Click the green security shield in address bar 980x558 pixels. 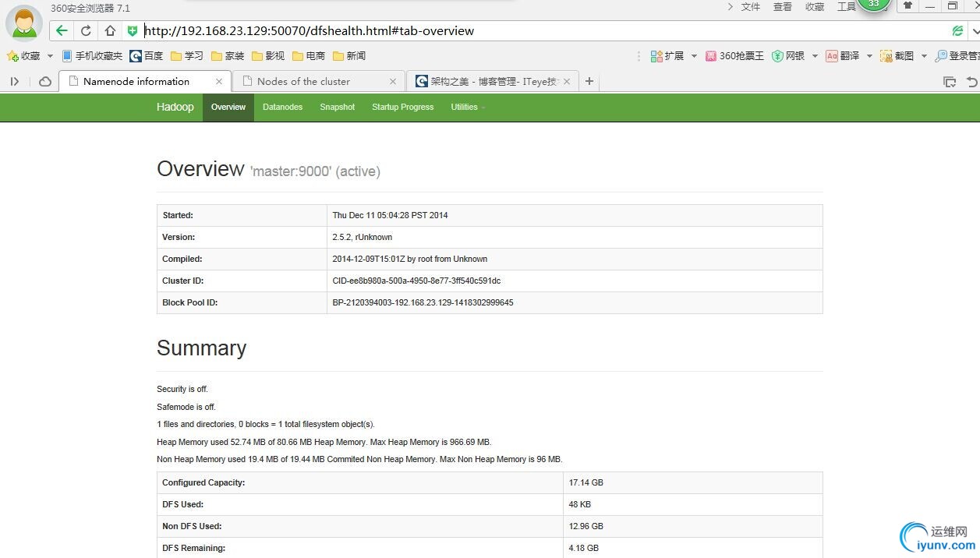133,31
